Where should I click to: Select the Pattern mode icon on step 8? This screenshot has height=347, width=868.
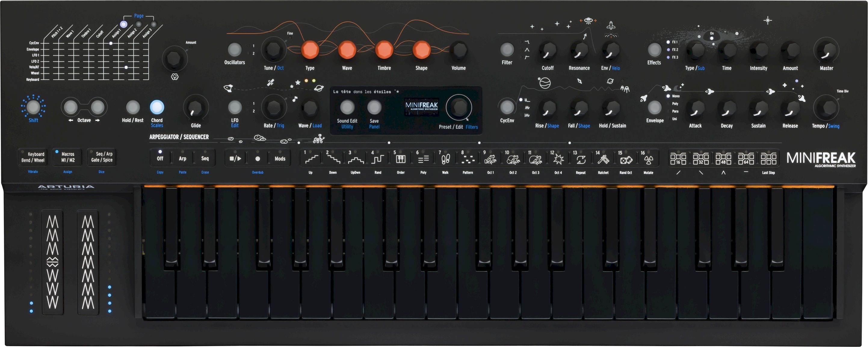[468, 158]
